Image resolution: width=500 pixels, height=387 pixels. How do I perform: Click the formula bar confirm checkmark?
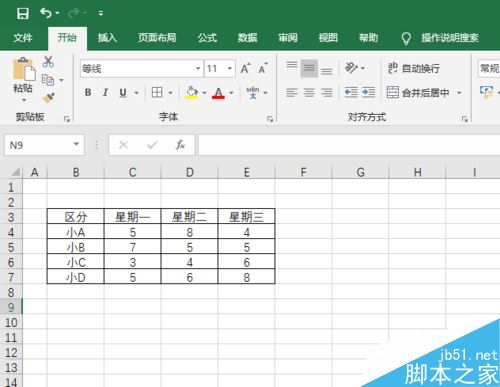click(152, 145)
